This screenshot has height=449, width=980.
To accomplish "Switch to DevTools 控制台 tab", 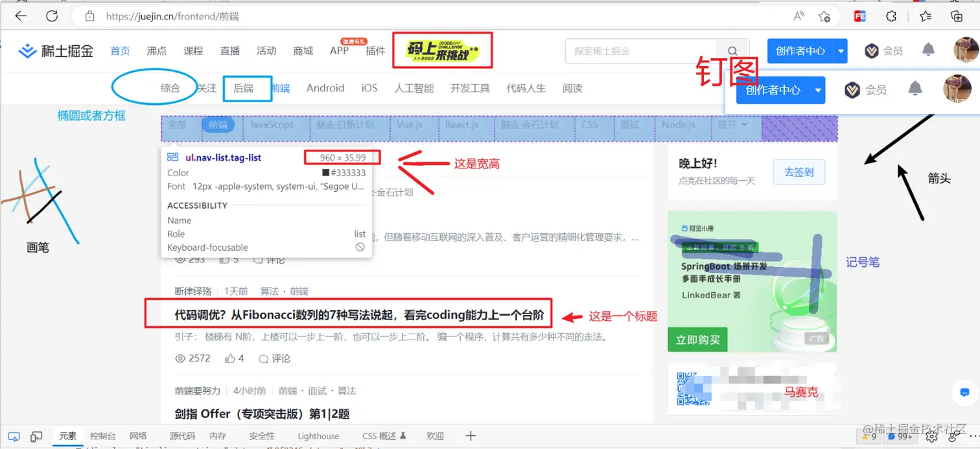I will click(103, 436).
